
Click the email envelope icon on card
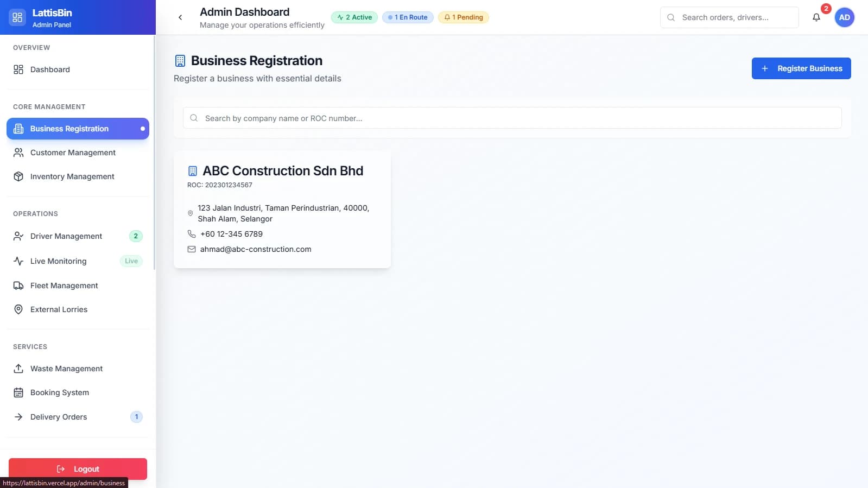192,249
